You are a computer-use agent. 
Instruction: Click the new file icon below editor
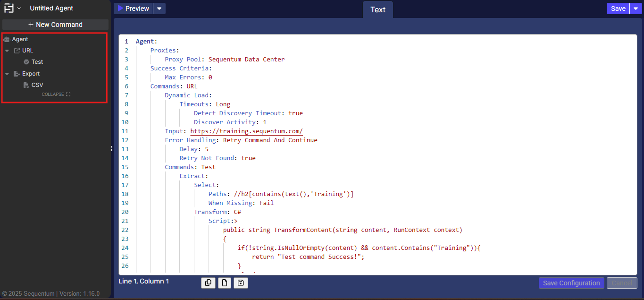click(x=225, y=283)
